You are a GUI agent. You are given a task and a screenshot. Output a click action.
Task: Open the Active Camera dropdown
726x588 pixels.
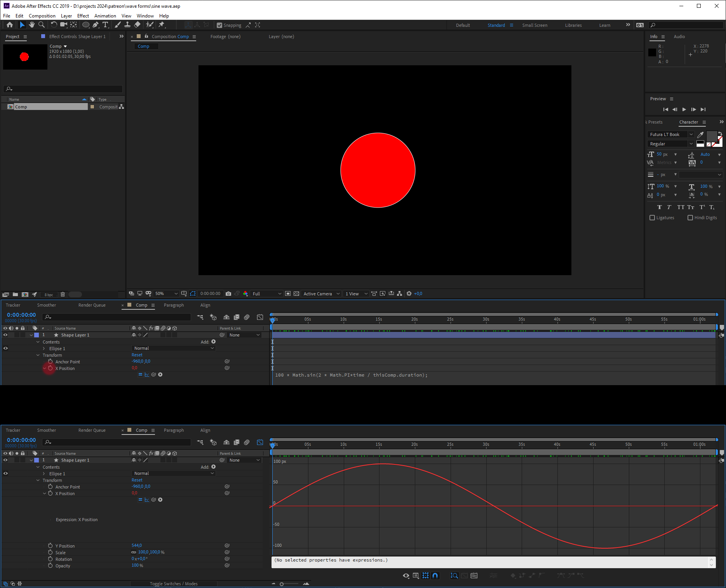(322, 294)
